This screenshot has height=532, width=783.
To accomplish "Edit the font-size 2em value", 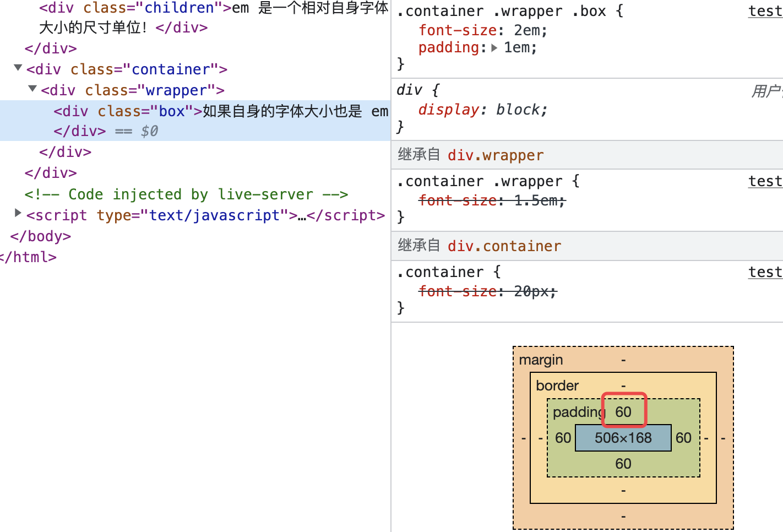I will (x=526, y=30).
